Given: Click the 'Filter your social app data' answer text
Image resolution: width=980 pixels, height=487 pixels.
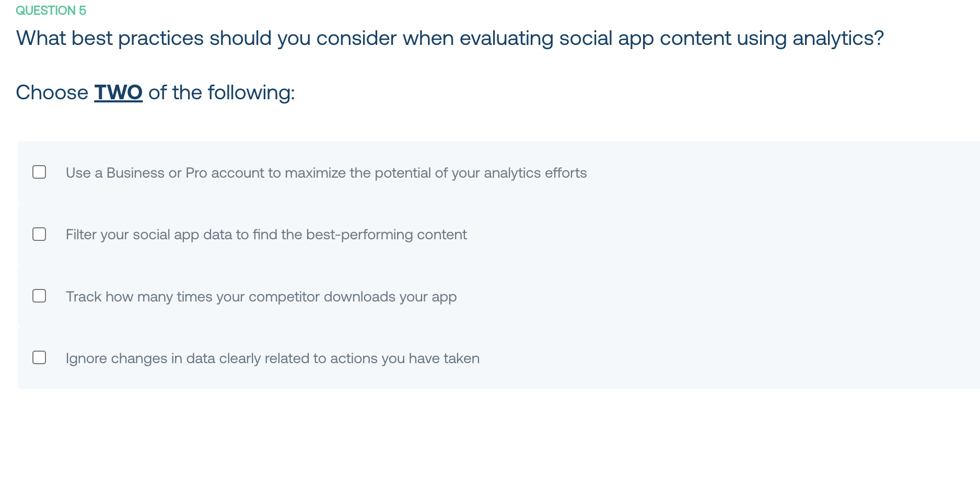Looking at the screenshot, I should [266, 235].
